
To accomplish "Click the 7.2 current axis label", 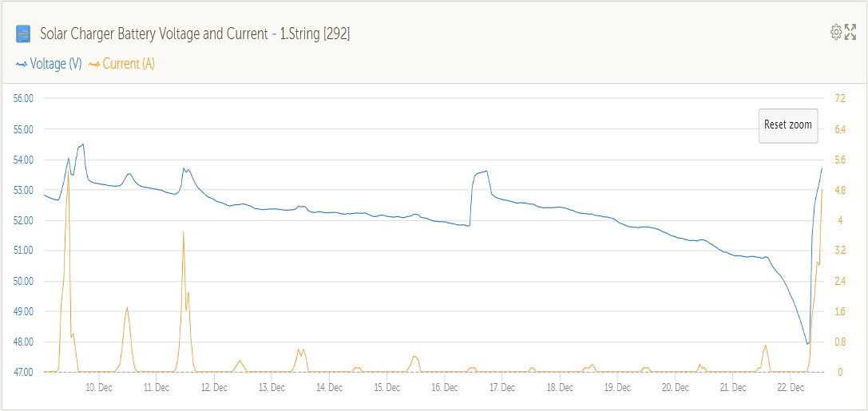I will tap(839, 98).
